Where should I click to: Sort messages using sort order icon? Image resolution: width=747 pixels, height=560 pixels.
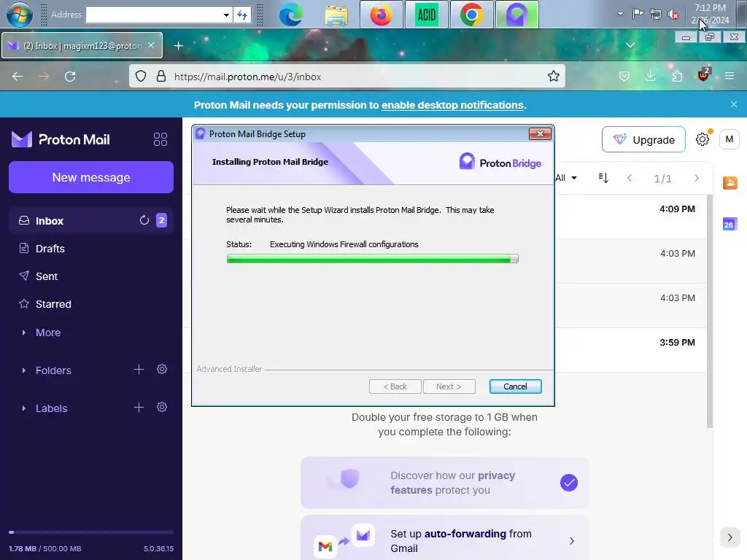click(x=603, y=178)
